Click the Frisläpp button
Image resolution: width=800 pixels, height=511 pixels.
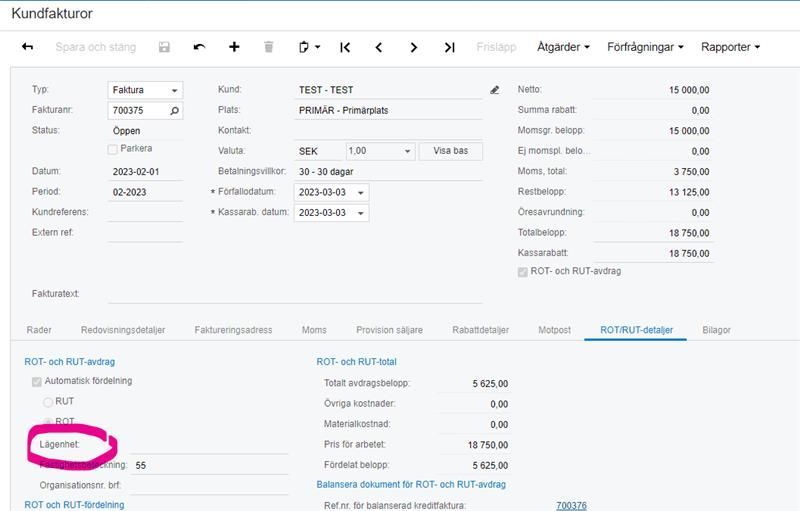tap(496, 47)
